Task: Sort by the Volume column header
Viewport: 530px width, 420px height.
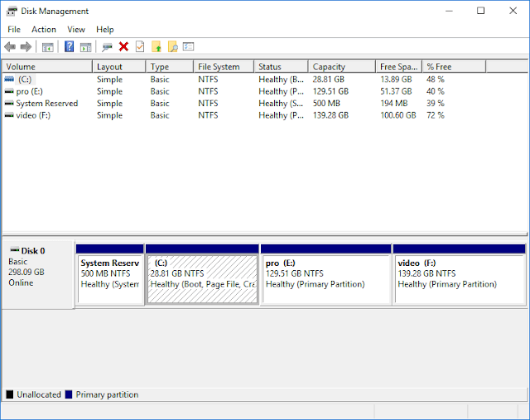Action: [47, 66]
